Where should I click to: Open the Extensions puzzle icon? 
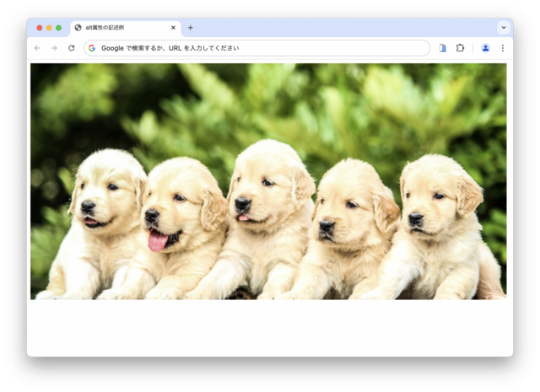pyautogui.click(x=460, y=48)
